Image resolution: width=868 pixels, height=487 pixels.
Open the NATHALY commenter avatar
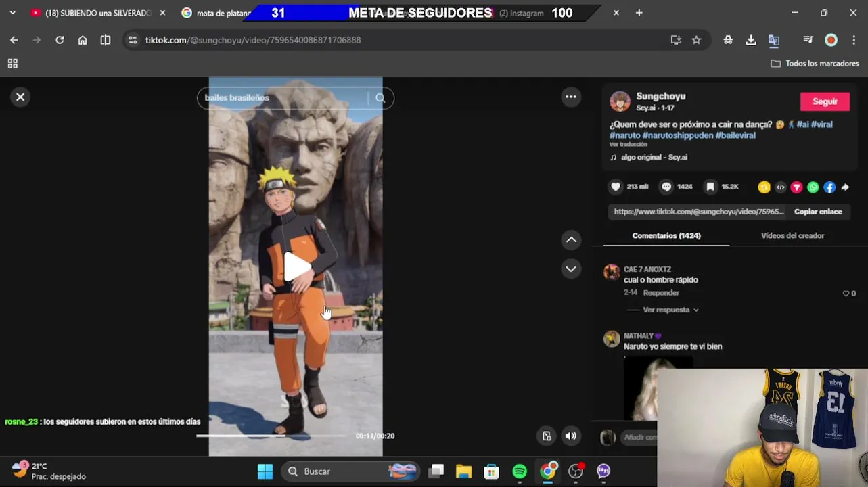[x=612, y=339]
